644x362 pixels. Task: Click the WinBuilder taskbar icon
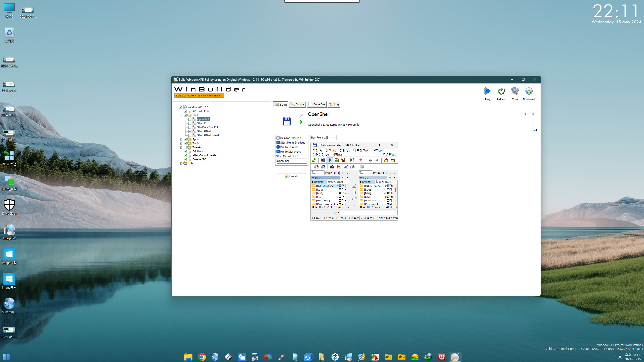tap(455, 357)
